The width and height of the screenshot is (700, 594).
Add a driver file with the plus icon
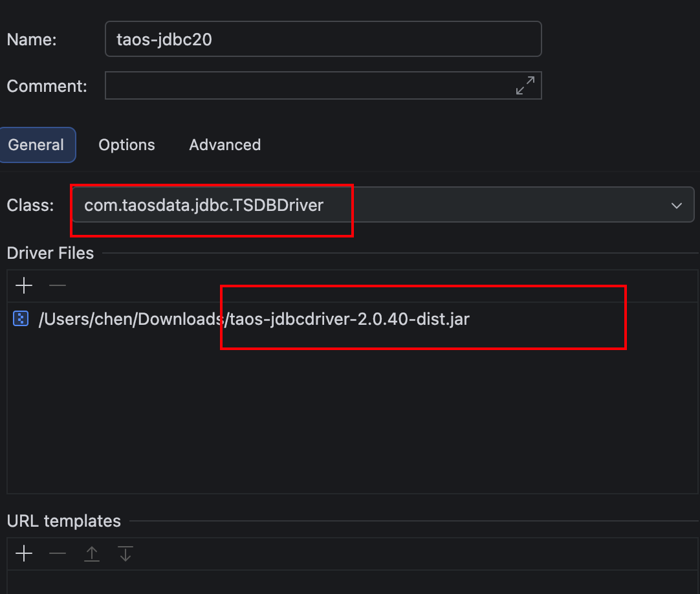pos(24,285)
